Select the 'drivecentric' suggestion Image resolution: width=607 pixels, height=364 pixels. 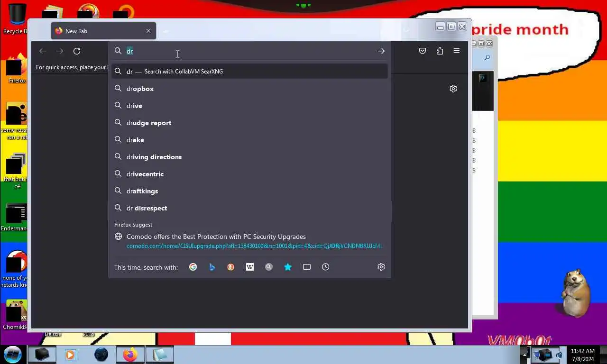tap(250, 174)
